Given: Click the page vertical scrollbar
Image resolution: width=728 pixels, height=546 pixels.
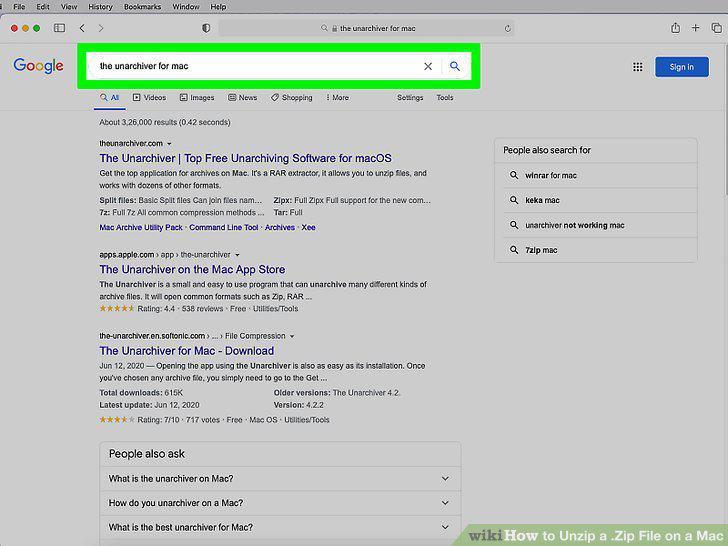Looking at the screenshot, I should [725, 121].
